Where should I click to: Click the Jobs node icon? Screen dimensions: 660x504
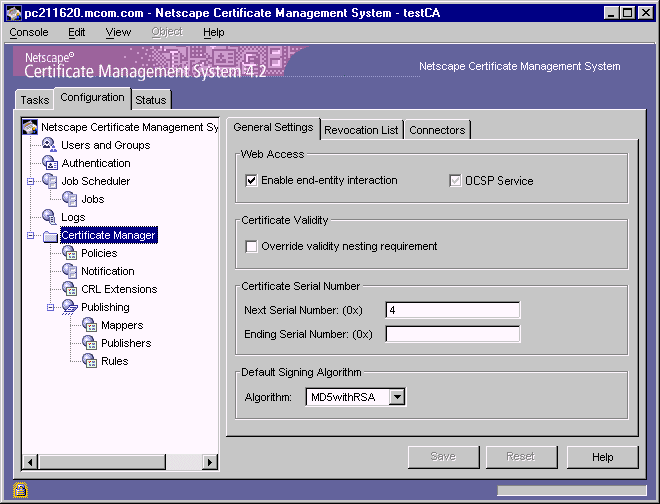click(69, 199)
